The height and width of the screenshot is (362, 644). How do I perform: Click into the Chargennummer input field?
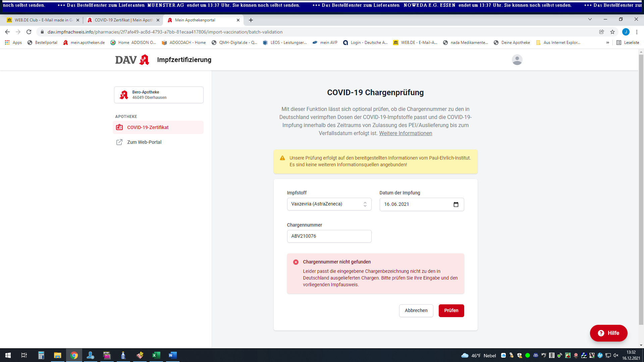tap(329, 236)
